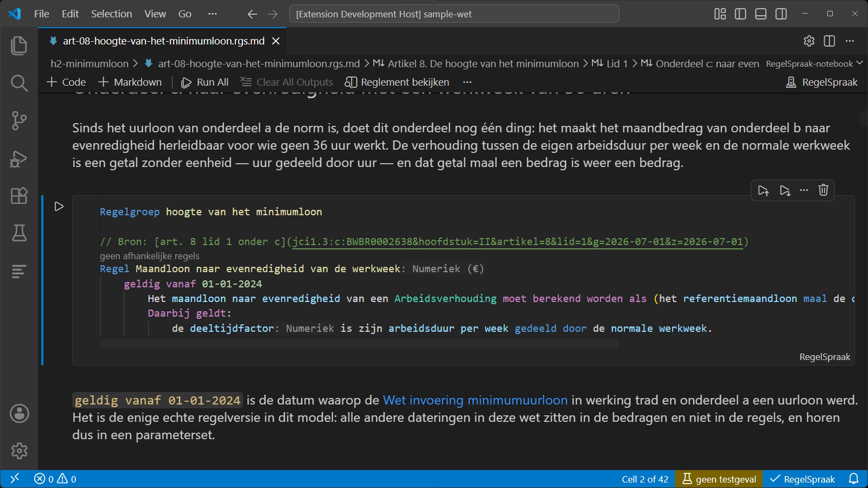
Task: Toggle Primary Side Bar visibility
Action: click(x=741, y=14)
